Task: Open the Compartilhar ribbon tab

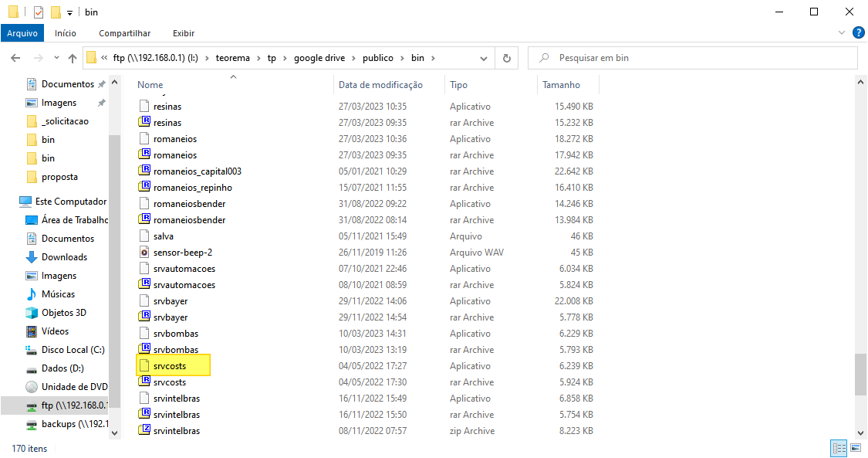Action: pos(124,33)
